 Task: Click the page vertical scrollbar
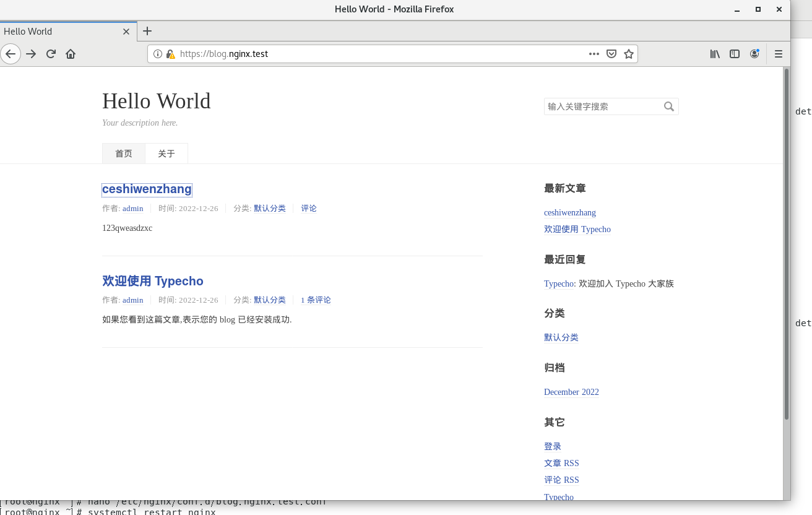787,245
